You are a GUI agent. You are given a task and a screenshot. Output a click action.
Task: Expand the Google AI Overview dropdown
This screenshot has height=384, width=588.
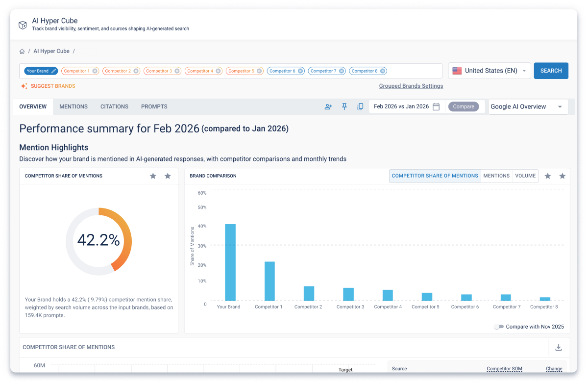(528, 106)
